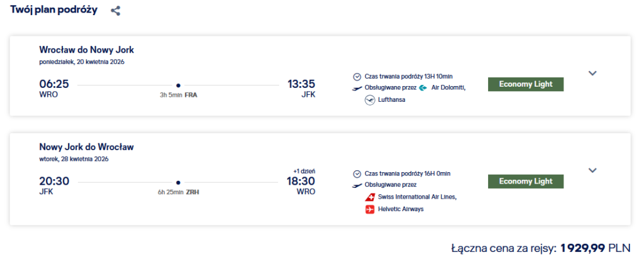Click the outbound Economy Light fare badge
644x274 pixels.
(x=525, y=84)
